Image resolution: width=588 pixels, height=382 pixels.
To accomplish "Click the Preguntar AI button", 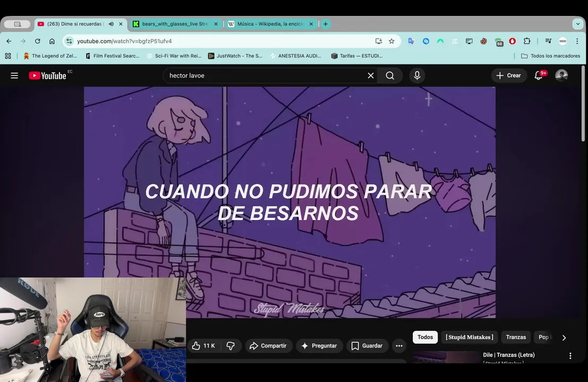I will [319, 346].
